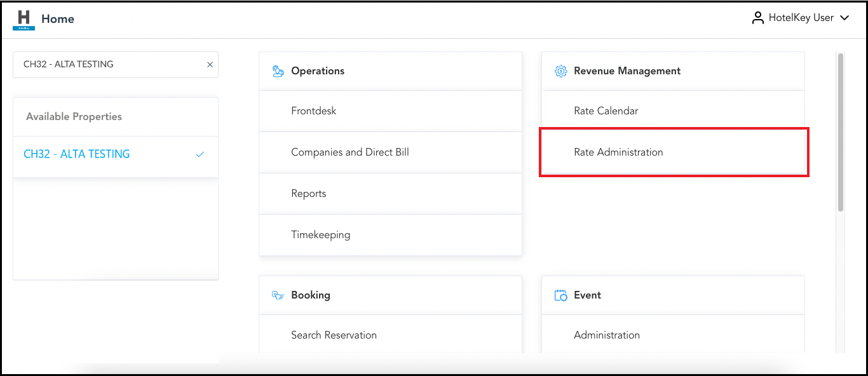Click the checkmark next to CH32 - ALTA TESTING
The height and width of the screenshot is (376, 868).
[201, 154]
